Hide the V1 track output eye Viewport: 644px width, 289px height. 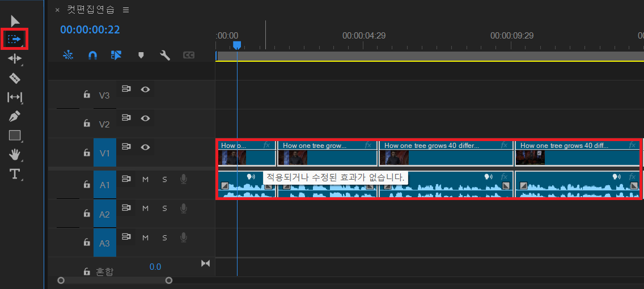tap(145, 147)
